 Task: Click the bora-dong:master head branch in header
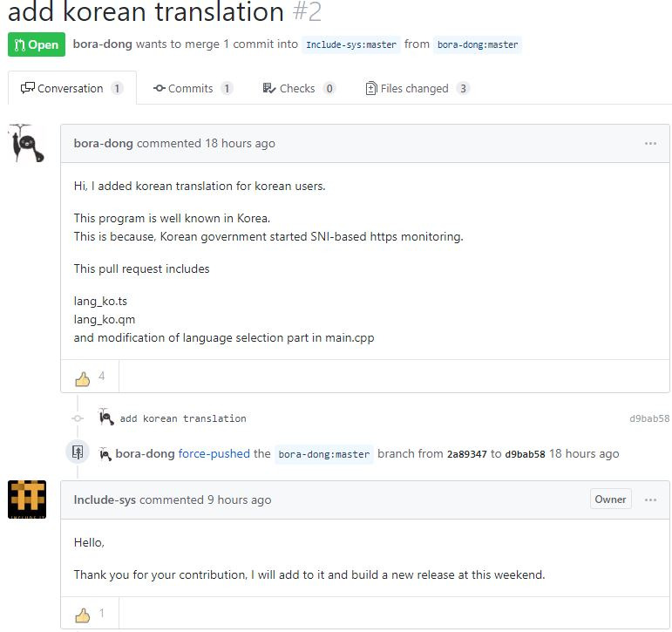(478, 44)
